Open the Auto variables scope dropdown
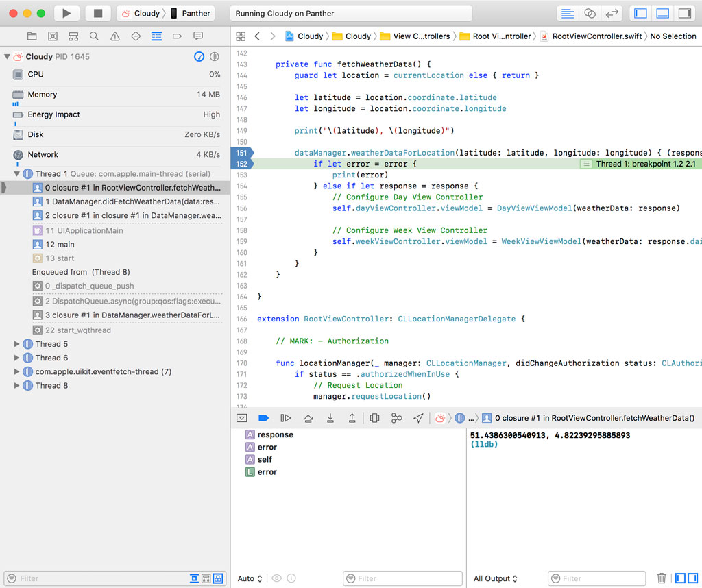The height and width of the screenshot is (588, 702). pos(249,578)
